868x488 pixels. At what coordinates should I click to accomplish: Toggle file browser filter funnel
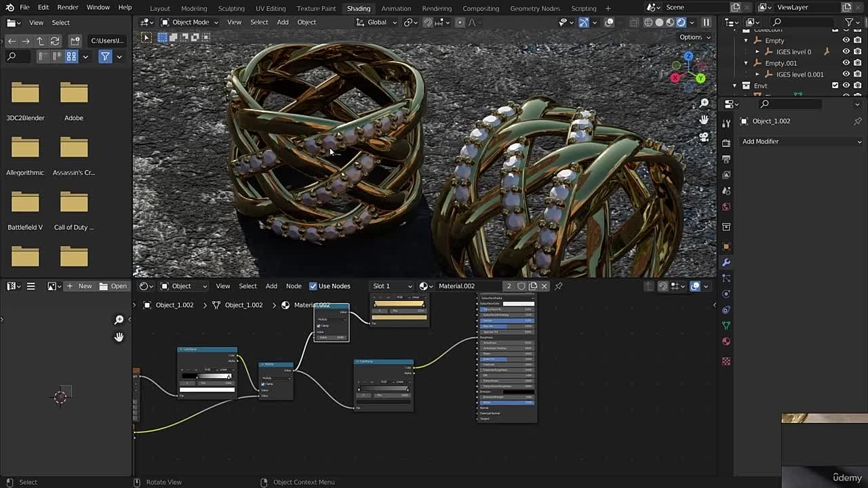105,57
